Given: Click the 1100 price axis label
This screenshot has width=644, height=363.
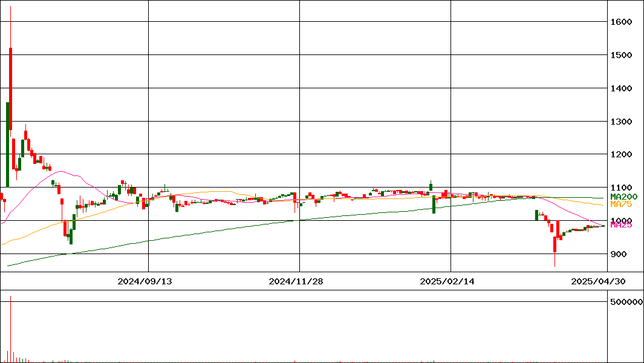Looking at the screenshot, I should click(621, 188).
